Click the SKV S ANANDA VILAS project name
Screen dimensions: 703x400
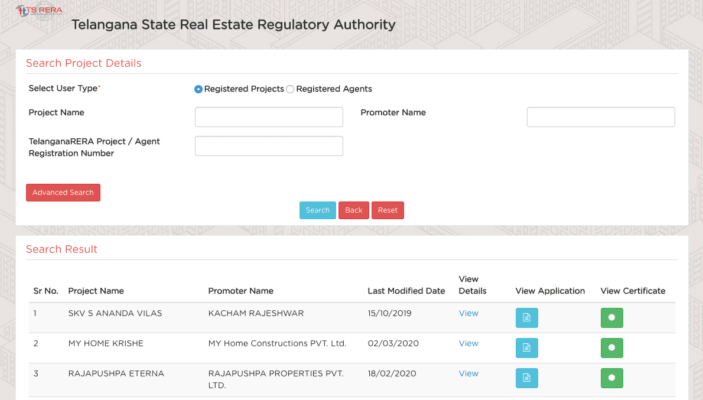115,313
